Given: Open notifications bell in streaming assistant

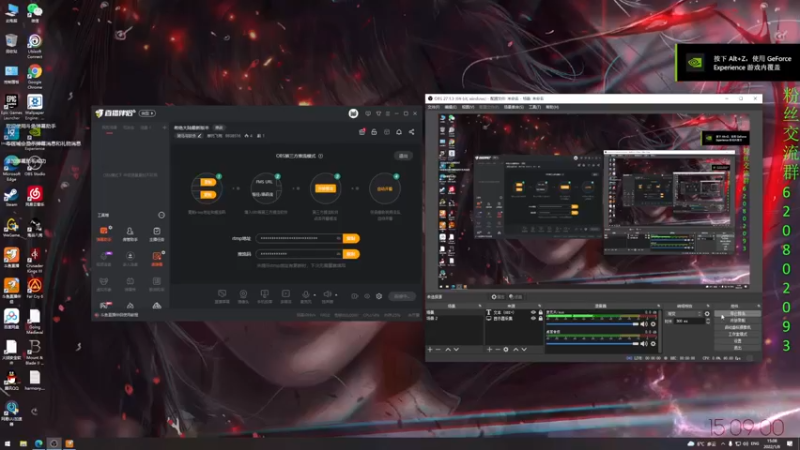Looking at the screenshot, I should [399, 132].
